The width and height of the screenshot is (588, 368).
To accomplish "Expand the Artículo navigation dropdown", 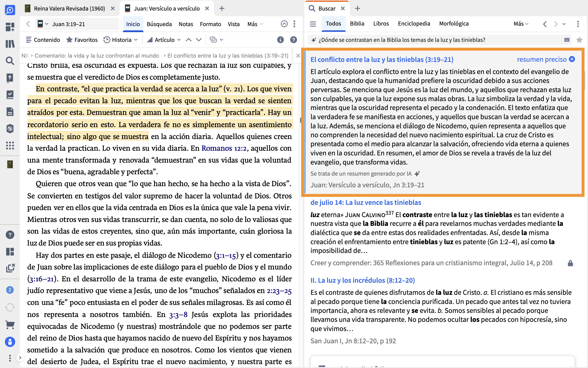I will coord(164,40).
